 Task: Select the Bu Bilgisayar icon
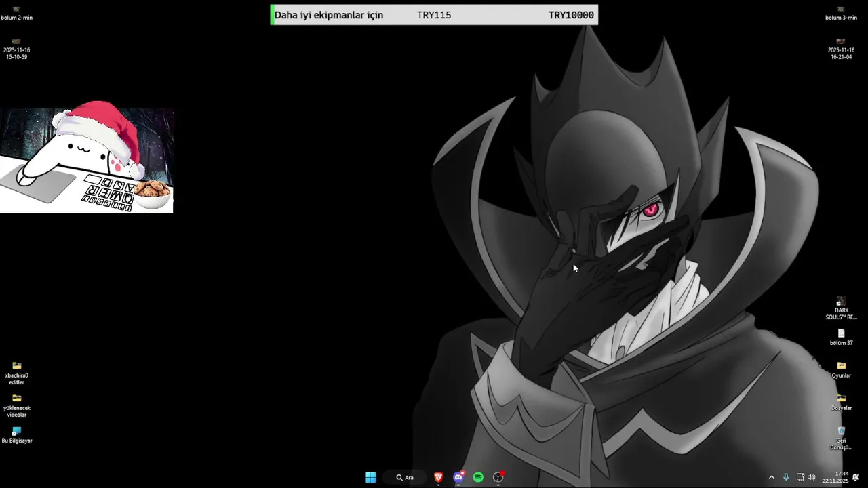pos(17,435)
